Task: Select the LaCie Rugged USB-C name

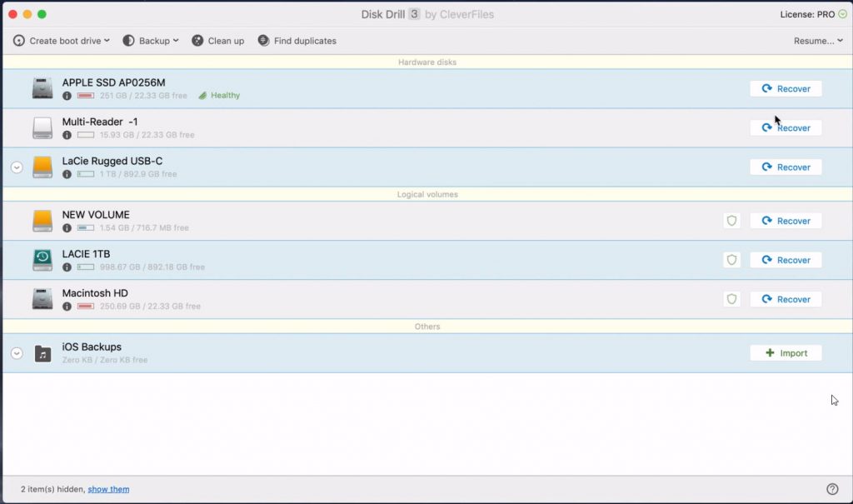Action: click(112, 161)
